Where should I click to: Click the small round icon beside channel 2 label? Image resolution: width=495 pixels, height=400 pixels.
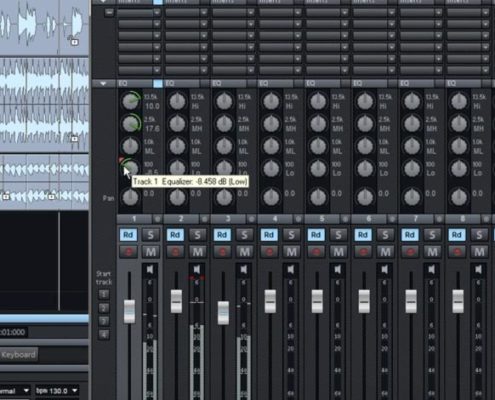coord(204,219)
